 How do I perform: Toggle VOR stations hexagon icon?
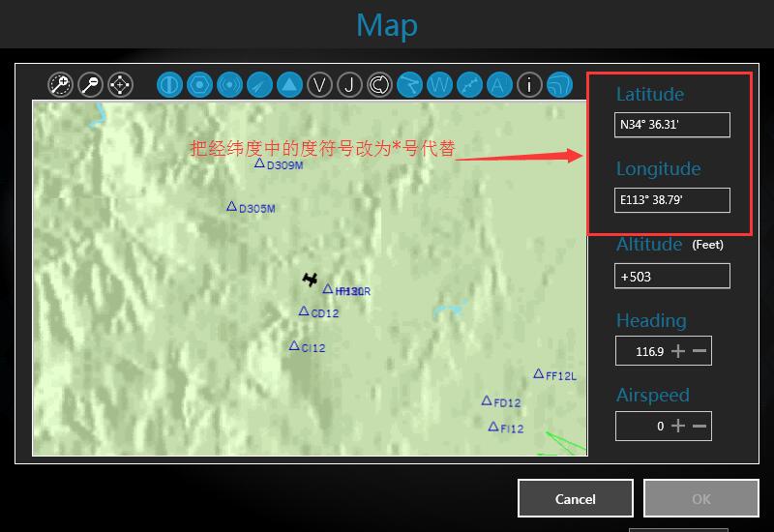point(200,85)
